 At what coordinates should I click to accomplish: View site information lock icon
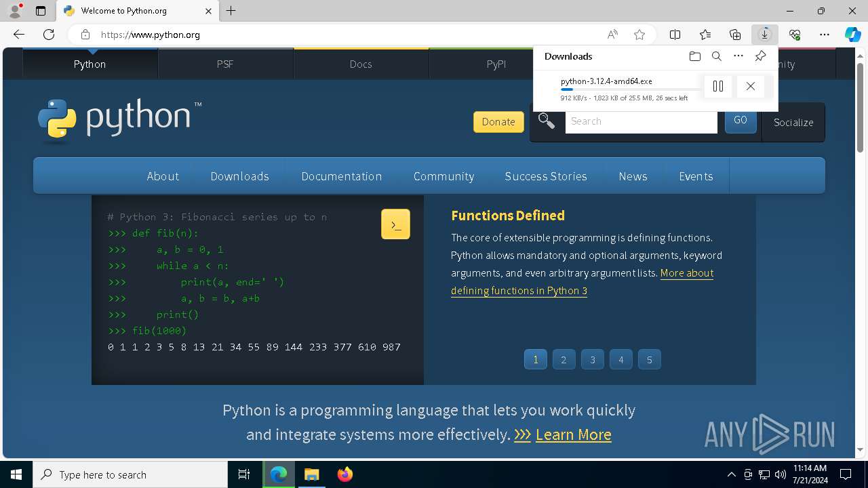pyautogui.click(x=85, y=35)
